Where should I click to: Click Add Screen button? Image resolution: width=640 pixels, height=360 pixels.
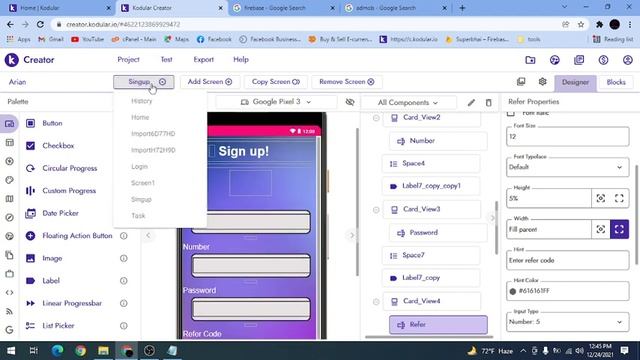210,82
